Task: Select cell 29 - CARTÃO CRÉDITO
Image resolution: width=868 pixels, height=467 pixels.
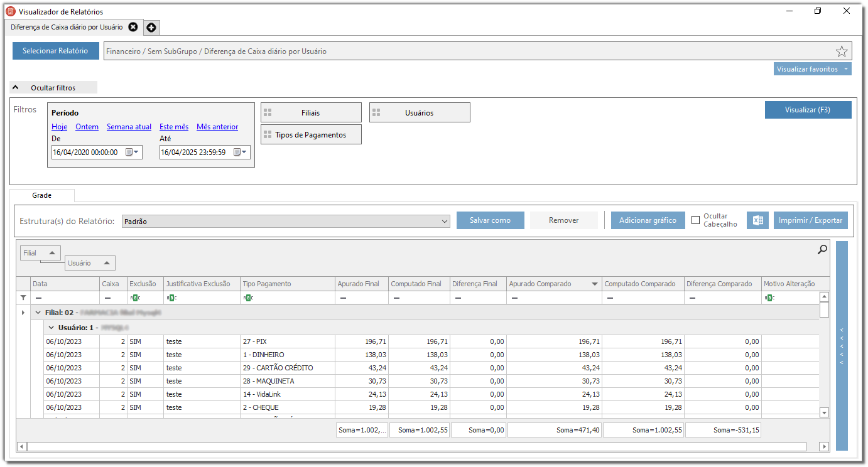Action: (288, 368)
